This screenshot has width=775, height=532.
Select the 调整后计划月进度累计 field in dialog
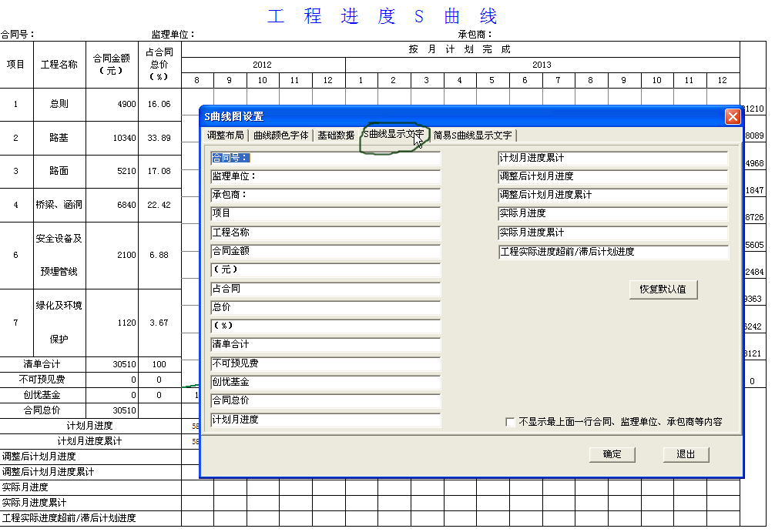(x=613, y=195)
